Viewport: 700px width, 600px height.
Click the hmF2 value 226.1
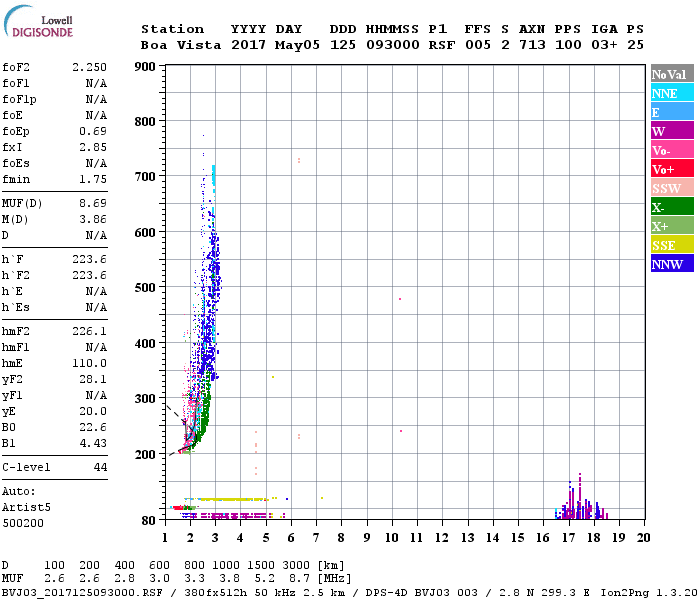(89, 331)
